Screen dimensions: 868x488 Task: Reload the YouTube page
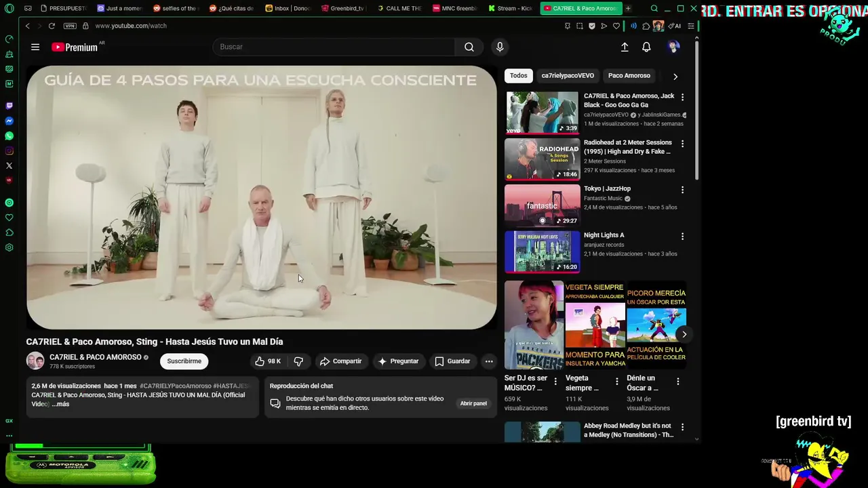(52, 26)
